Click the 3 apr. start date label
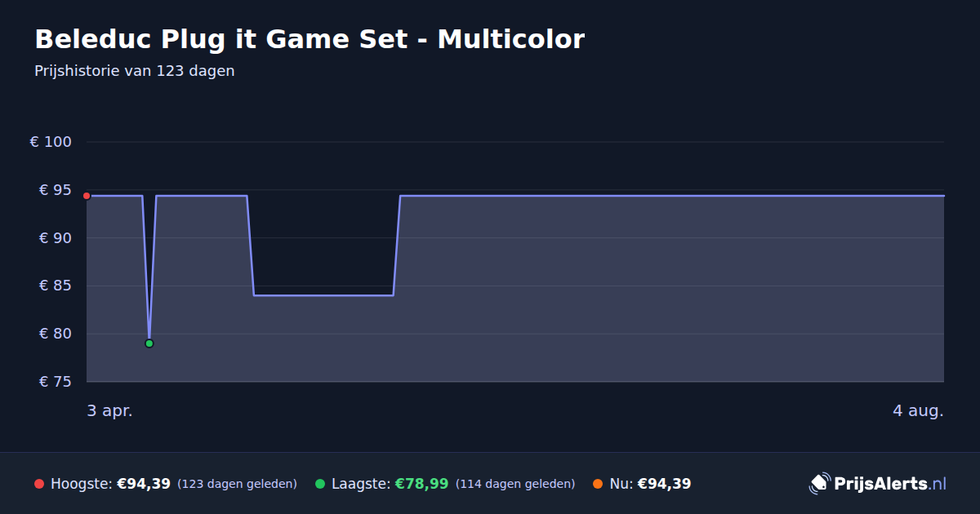Screen dimensions: 980x514 (109, 410)
